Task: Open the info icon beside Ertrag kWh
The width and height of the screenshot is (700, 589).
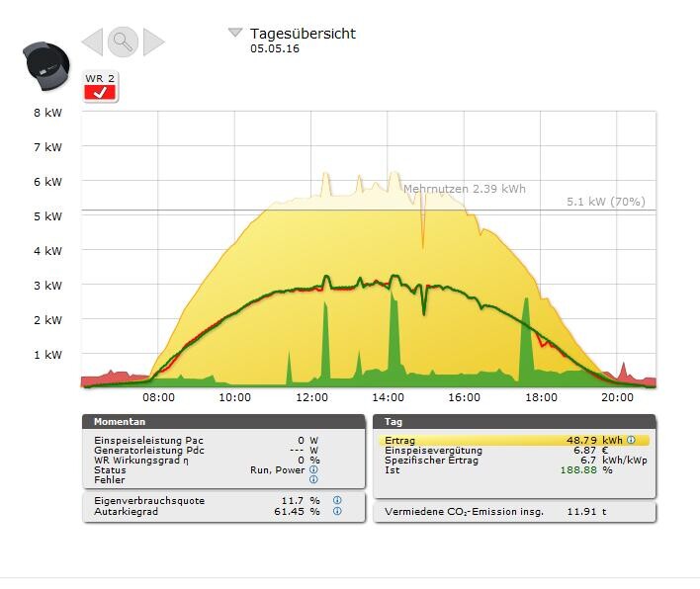Action: tap(631, 440)
